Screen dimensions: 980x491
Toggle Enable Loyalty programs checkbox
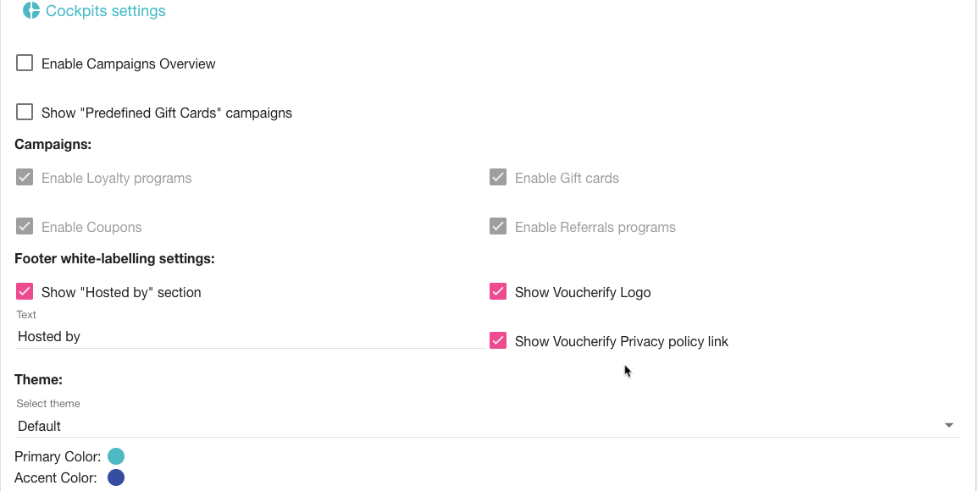[25, 178]
